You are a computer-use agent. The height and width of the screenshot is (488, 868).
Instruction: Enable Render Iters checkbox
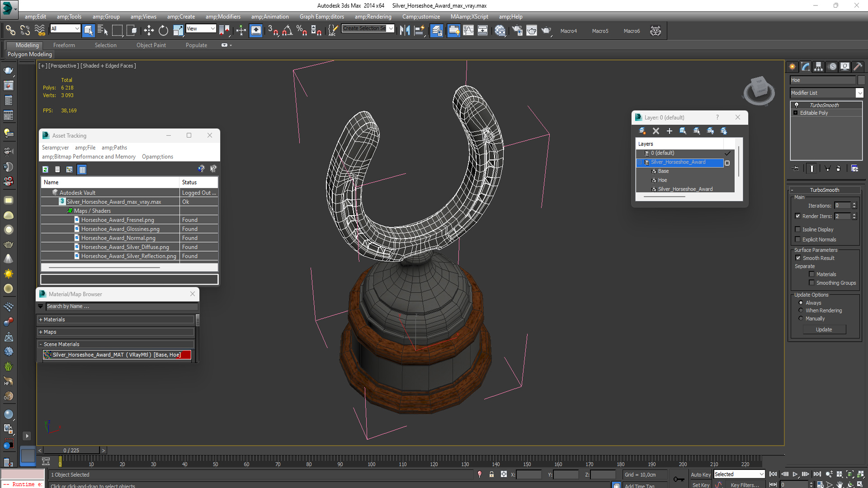797,216
